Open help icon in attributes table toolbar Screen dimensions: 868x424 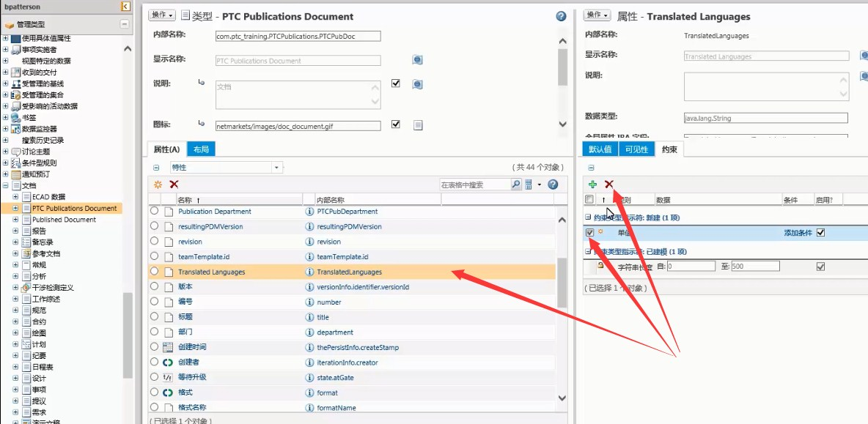[x=553, y=185]
